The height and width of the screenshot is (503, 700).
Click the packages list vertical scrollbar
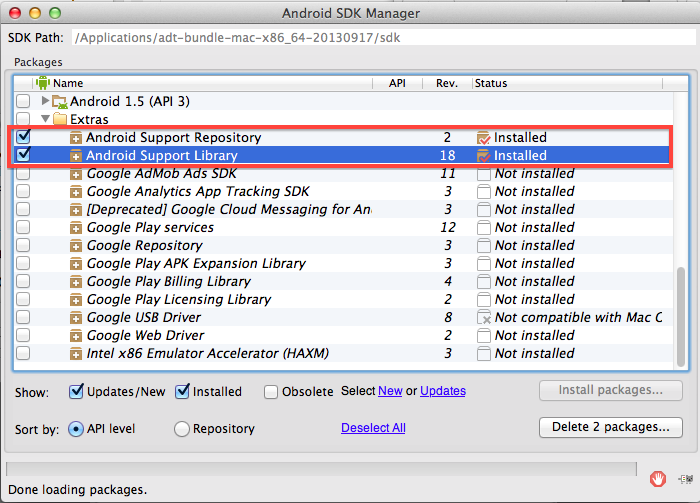coord(681,316)
